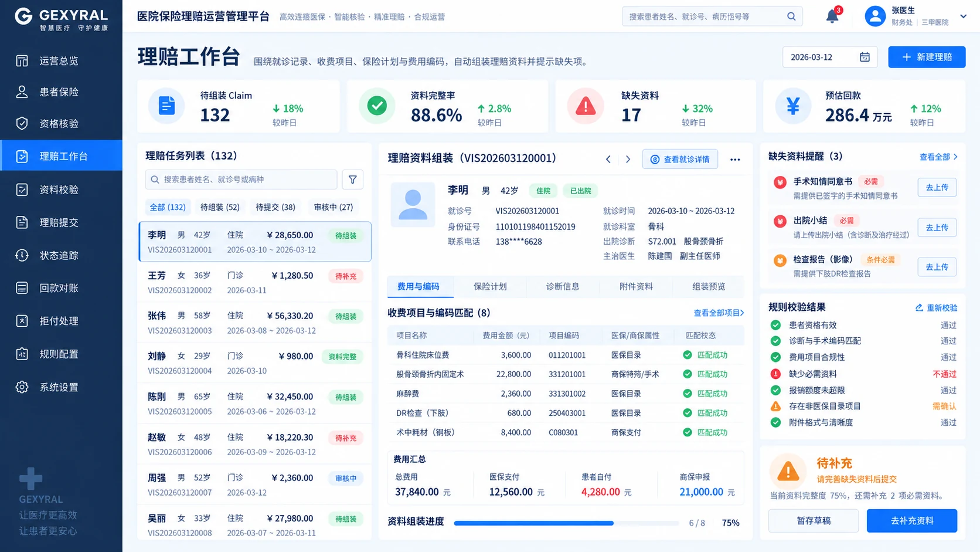The image size is (980, 552).
Task: Click the search magnifier in top bar
Action: pyautogui.click(x=791, y=16)
